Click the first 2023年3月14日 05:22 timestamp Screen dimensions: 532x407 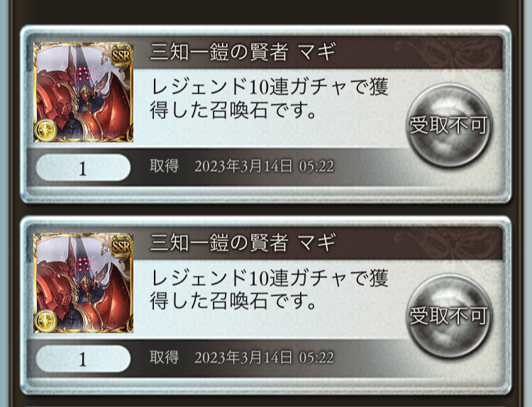click(264, 167)
